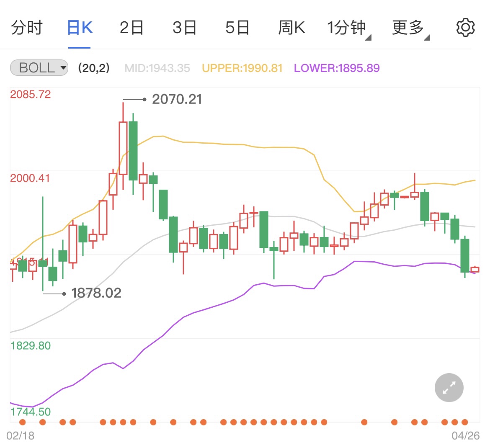Click the 02/18 start date label

pos(21,435)
